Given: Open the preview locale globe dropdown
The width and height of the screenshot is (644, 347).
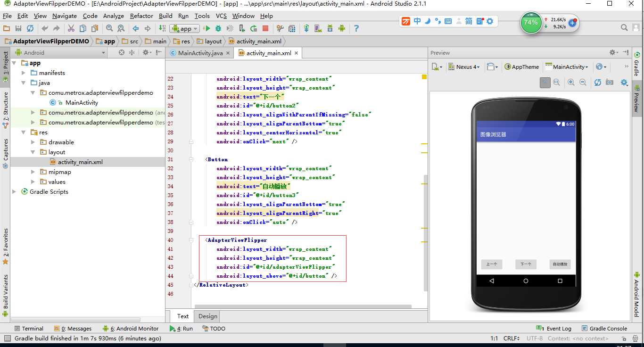Looking at the screenshot, I should coord(601,67).
